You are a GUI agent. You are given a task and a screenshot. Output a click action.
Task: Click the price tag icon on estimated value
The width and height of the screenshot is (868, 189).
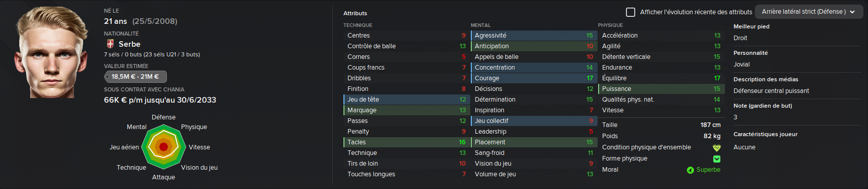(108, 77)
